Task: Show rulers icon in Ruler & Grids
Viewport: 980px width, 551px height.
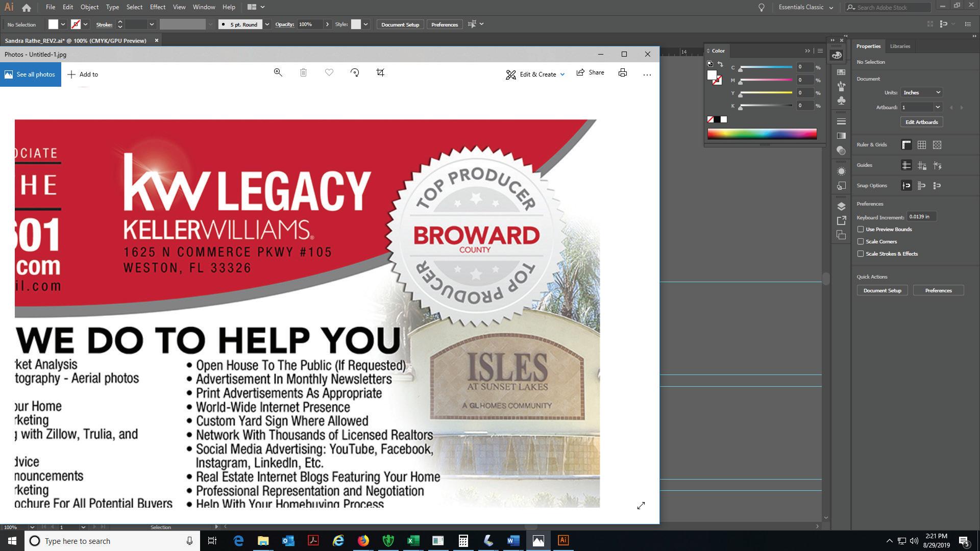Action: tap(906, 145)
